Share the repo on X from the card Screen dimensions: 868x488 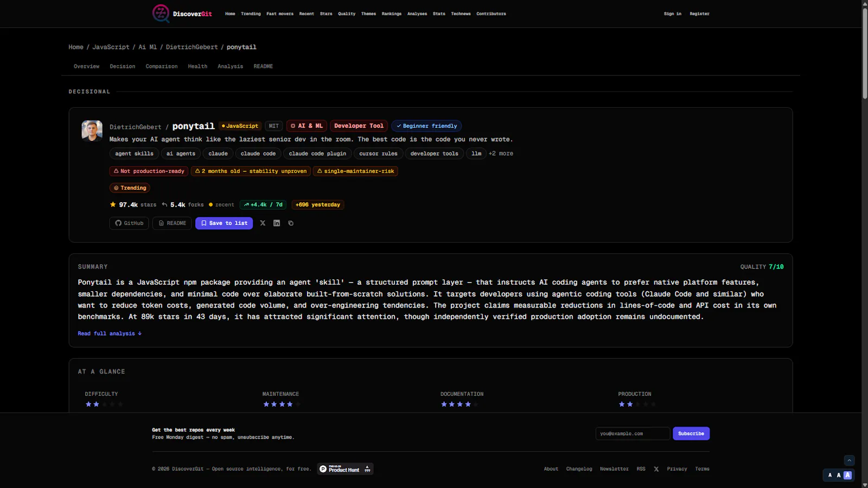point(263,223)
